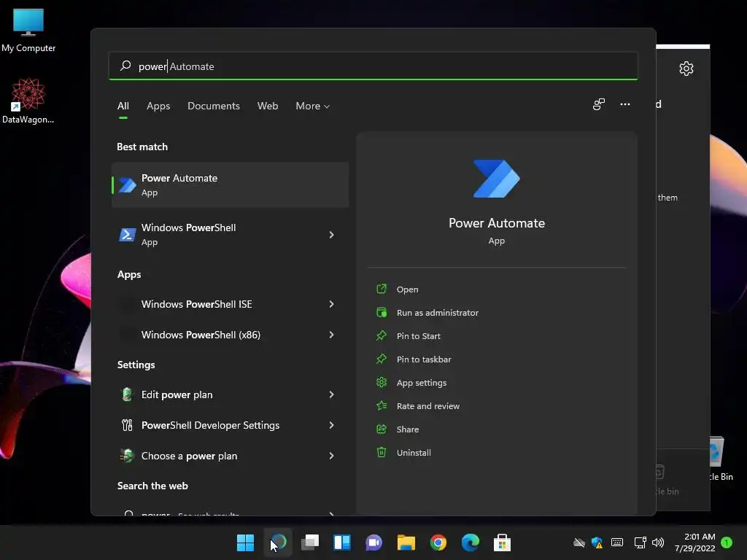Screen dimensions: 747x560
Task: Click the OneDrive cloud tray icon
Action: 578,542
